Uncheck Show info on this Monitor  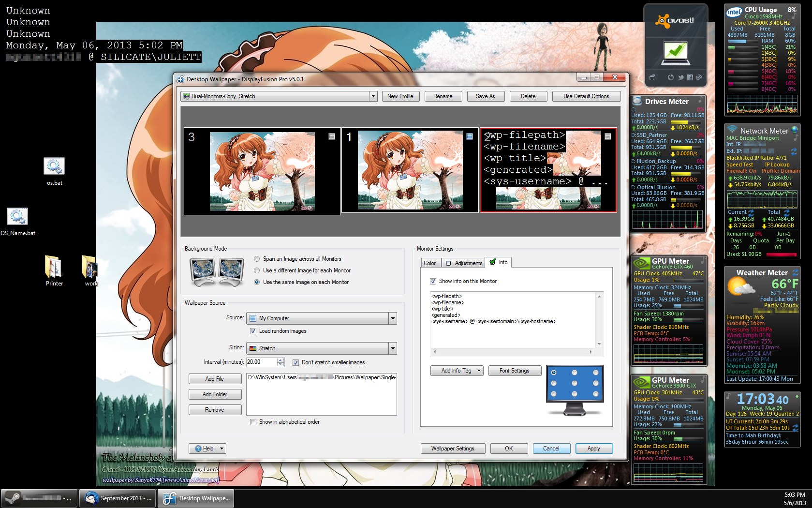(433, 281)
